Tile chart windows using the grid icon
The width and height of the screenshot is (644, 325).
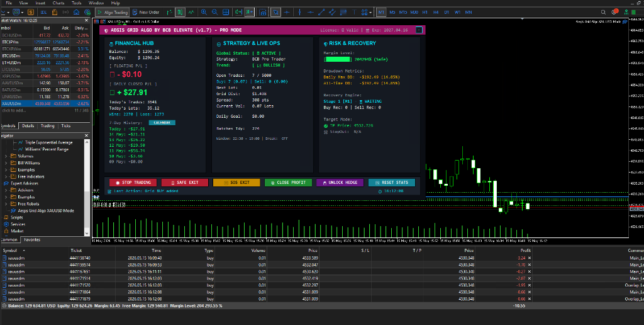[226, 13]
